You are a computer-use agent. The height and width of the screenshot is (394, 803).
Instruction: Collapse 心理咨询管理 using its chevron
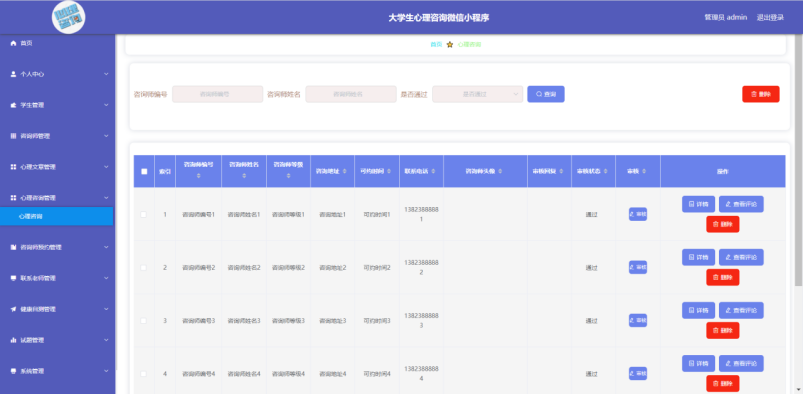(106, 198)
